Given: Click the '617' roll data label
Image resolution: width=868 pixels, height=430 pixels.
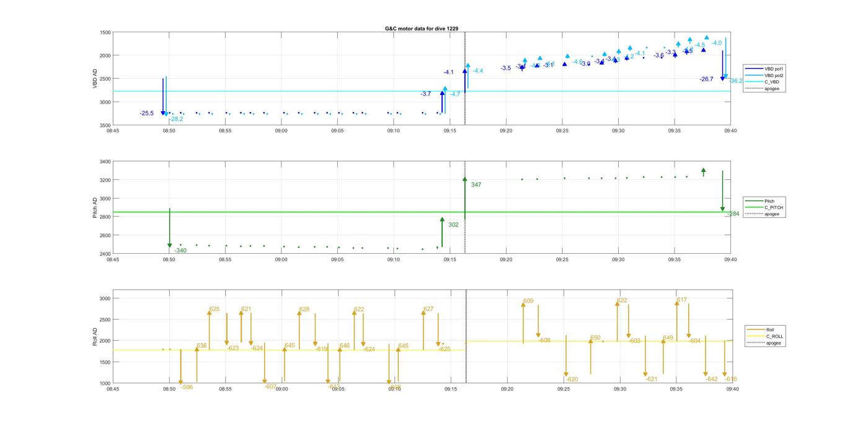Looking at the screenshot, I should pos(682,300).
